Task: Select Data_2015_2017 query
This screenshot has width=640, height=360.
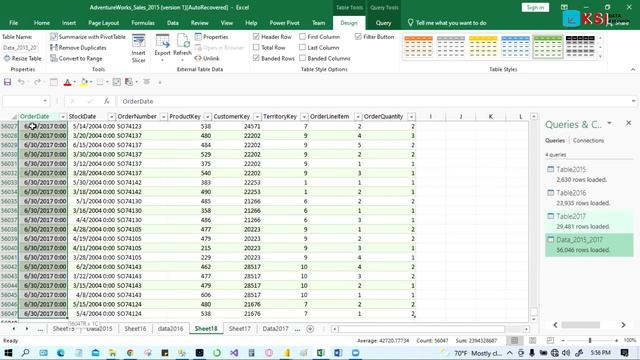Action: pyautogui.click(x=589, y=244)
